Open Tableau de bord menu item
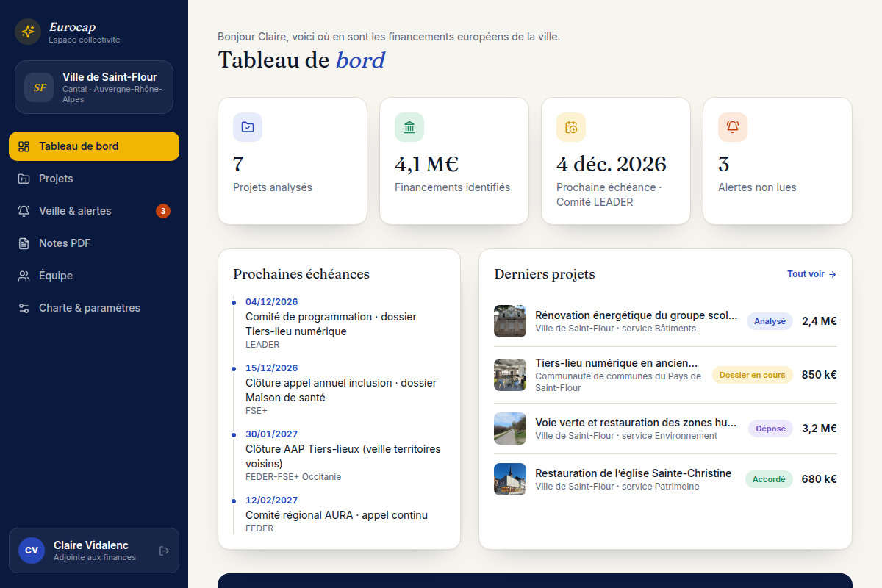This screenshot has width=882, height=588. pos(94,146)
